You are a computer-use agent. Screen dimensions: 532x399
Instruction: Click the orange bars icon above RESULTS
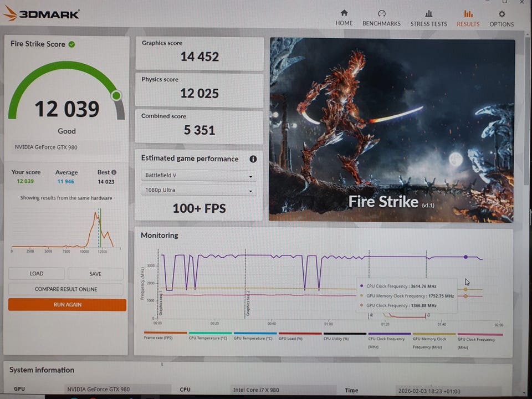(468, 13)
